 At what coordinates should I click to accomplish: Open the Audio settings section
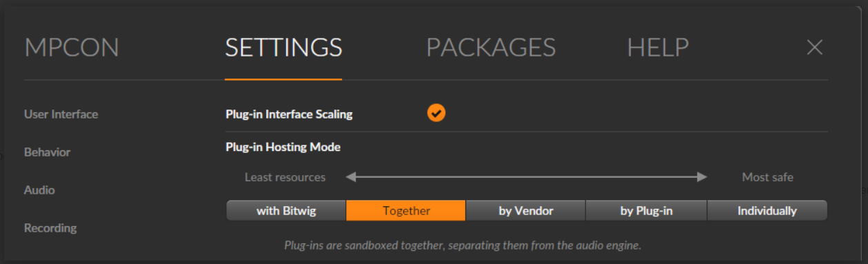click(x=39, y=190)
